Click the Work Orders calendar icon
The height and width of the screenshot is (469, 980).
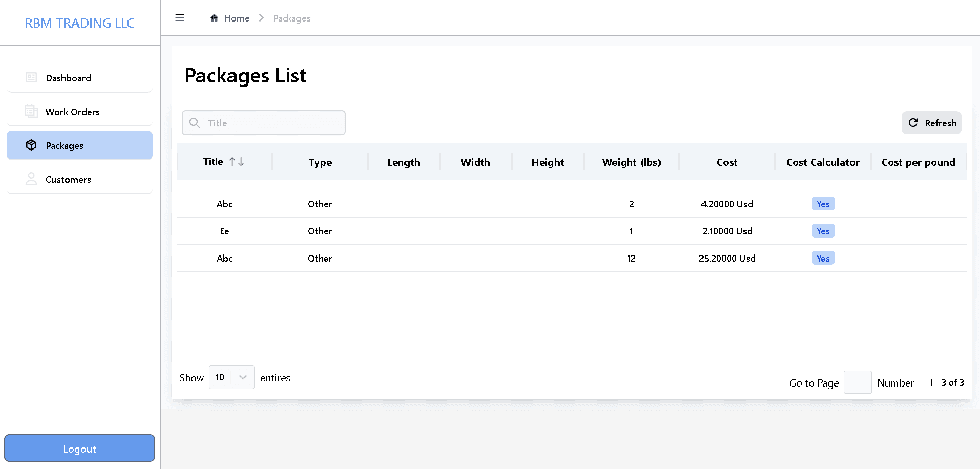pos(31,112)
